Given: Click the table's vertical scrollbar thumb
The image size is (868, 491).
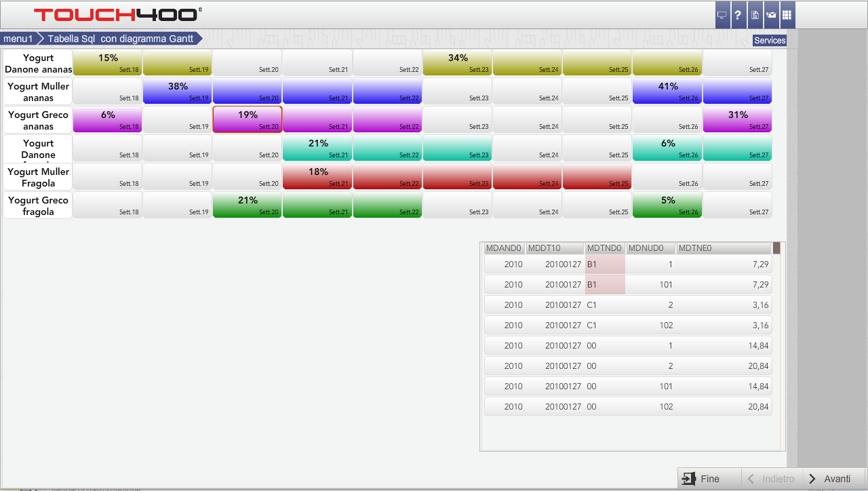Looking at the screenshot, I should (776, 248).
